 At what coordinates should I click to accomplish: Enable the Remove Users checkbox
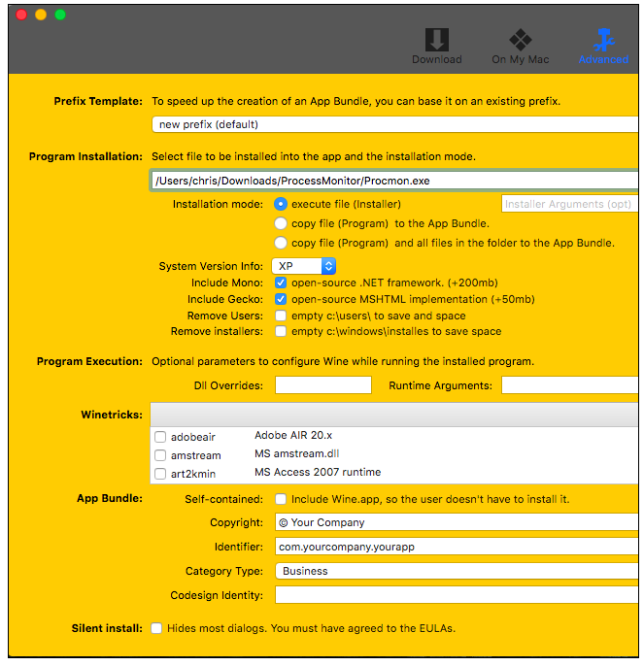(x=281, y=316)
